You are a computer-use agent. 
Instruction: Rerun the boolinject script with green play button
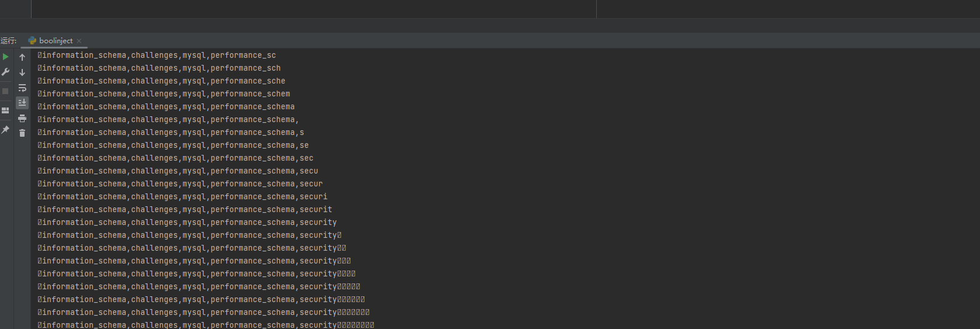tap(5, 57)
